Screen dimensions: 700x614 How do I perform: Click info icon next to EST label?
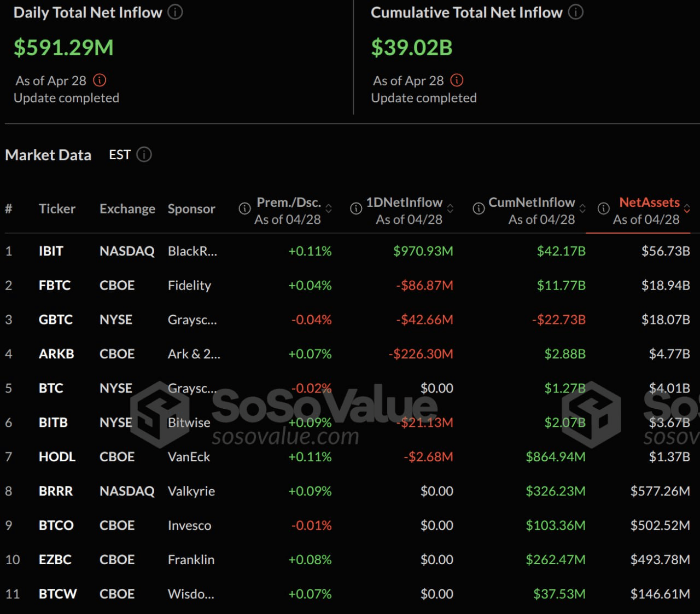coord(144,155)
